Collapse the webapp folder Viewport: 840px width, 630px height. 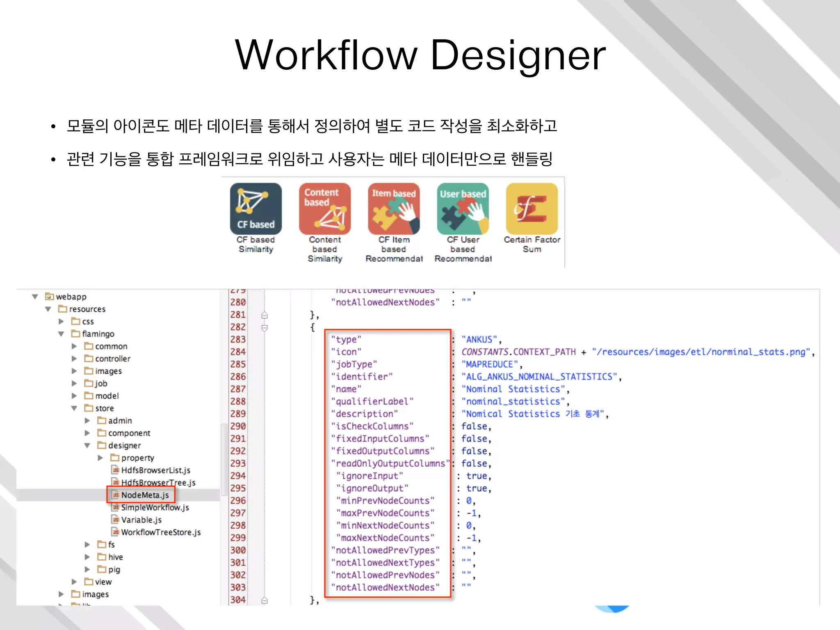35,297
